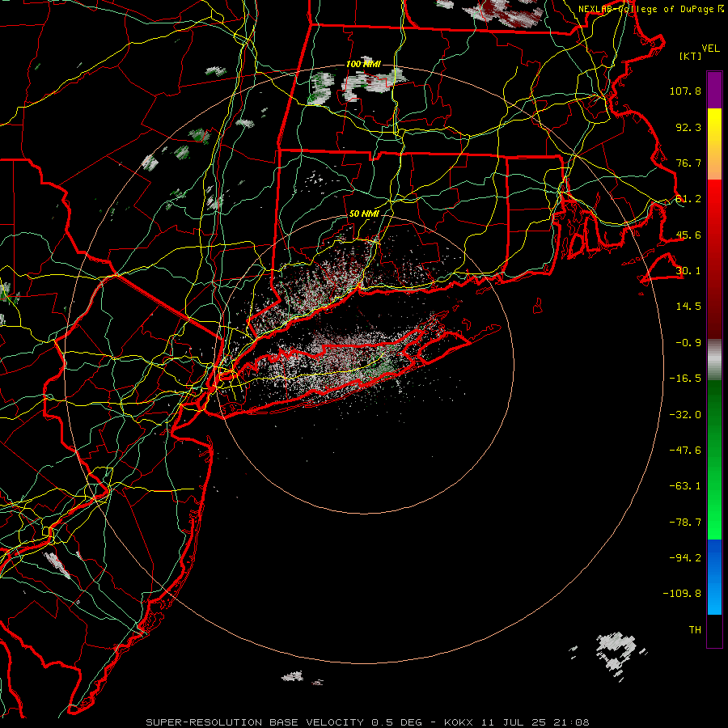This screenshot has height=728, width=728.
Task: Select the -32.0 scale value
Action: click(x=685, y=415)
